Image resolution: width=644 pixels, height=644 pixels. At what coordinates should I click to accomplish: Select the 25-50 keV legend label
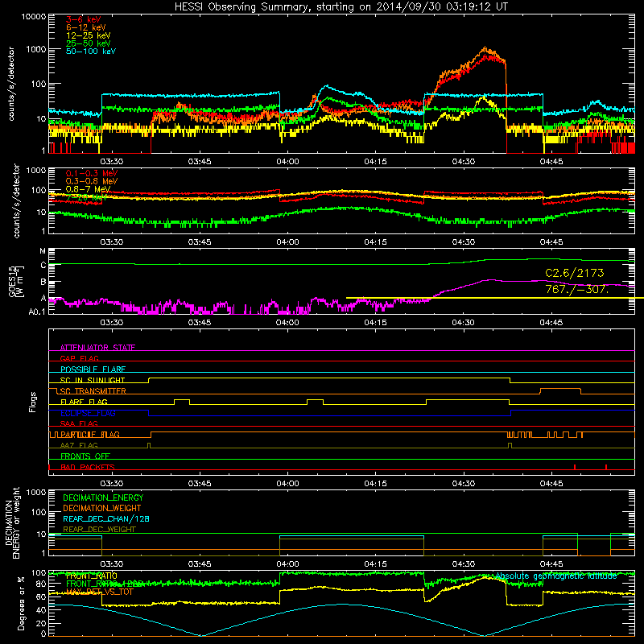click(x=89, y=43)
